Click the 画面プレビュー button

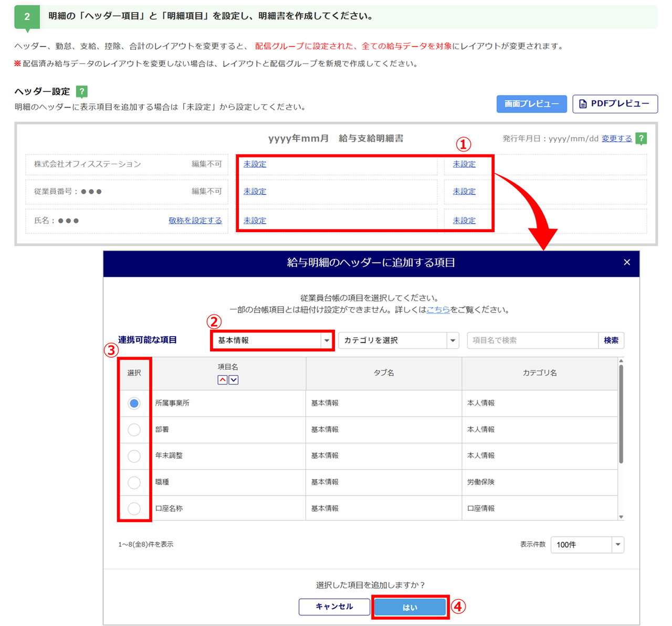click(x=531, y=104)
